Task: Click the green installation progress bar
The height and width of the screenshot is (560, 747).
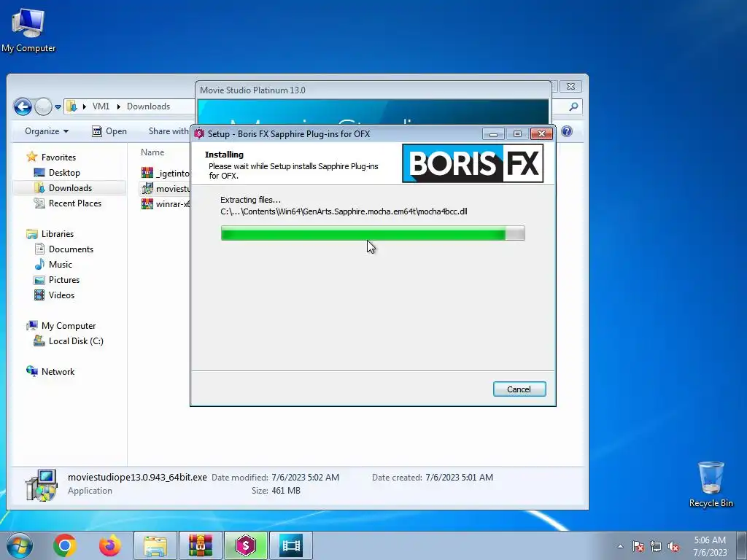Action: pyautogui.click(x=373, y=233)
